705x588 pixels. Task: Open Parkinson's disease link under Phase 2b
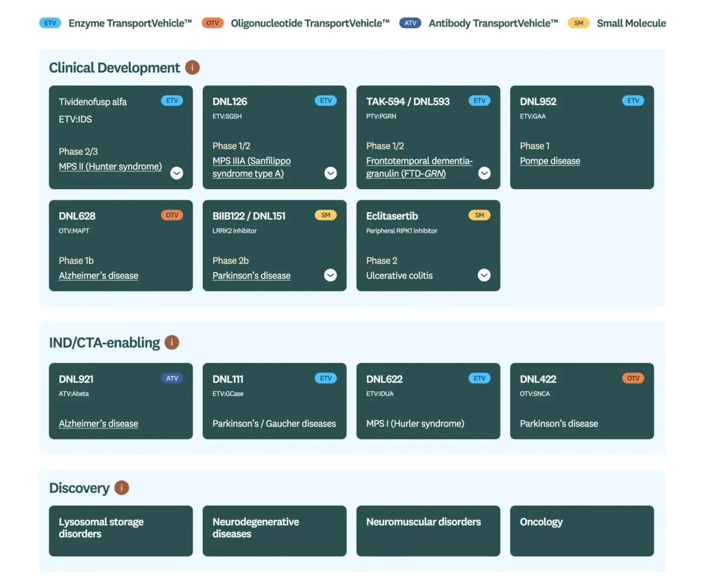tap(251, 275)
